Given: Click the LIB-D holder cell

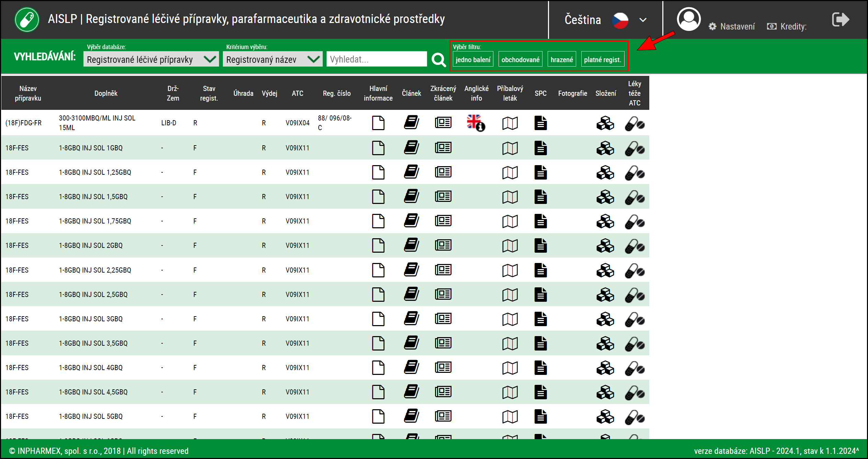Looking at the screenshot, I should (169, 123).
